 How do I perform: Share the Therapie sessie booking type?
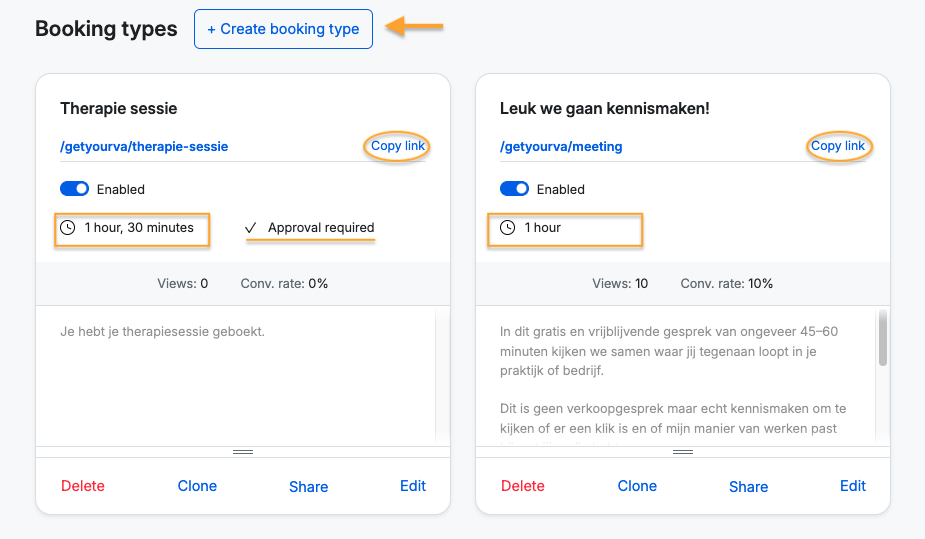click(308, 487)
